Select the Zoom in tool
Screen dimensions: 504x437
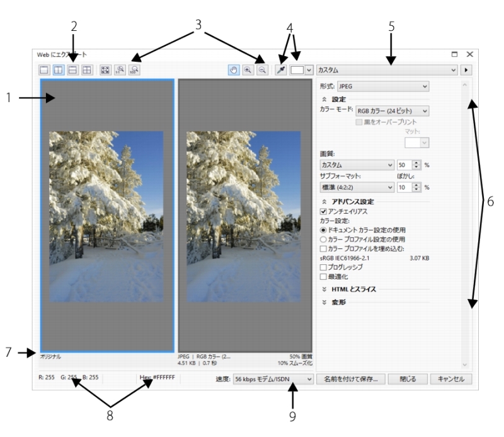pyautogui.click(x=248, y=70)
